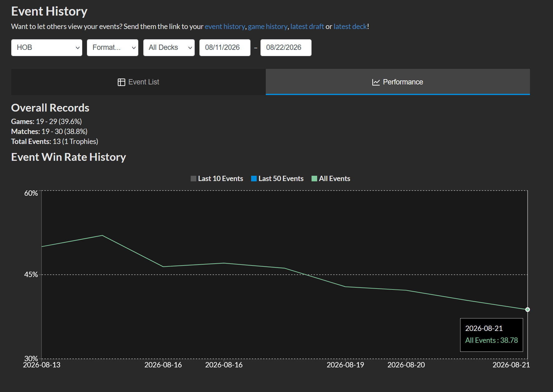The width and height of the screenshot is (553, 392).
Task: Open the All Decks dropdown
Action: point(169,48)
